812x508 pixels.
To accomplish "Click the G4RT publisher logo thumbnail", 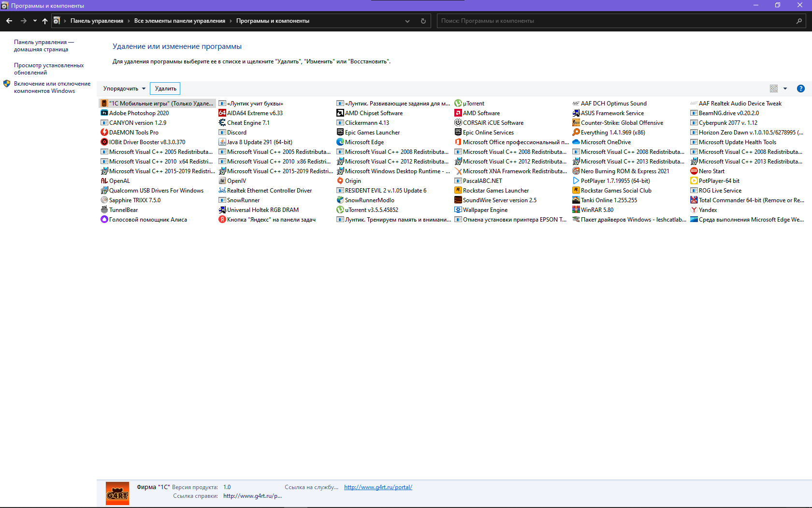I will coord(117,493).
